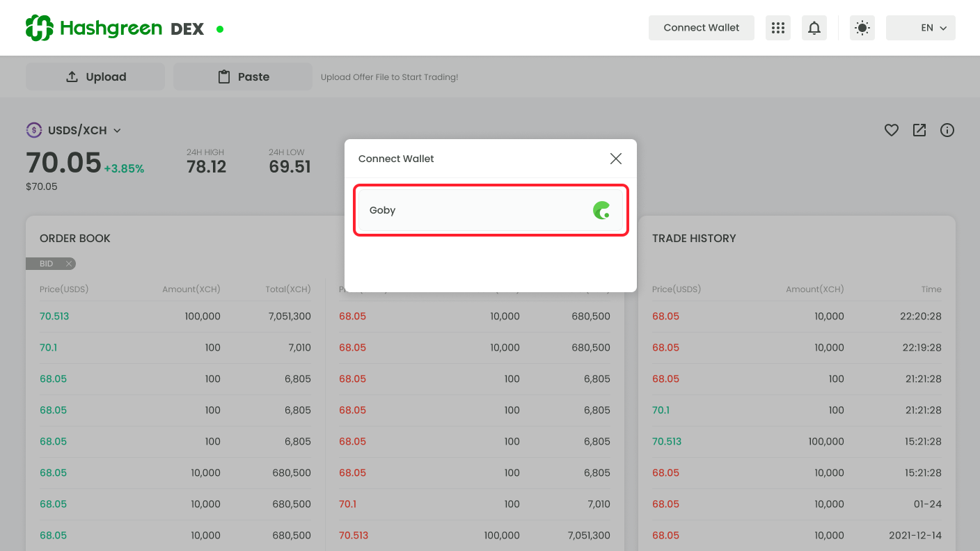Remove the BID filter chip
Screen dimensions: 980x551
pos(69,264)
